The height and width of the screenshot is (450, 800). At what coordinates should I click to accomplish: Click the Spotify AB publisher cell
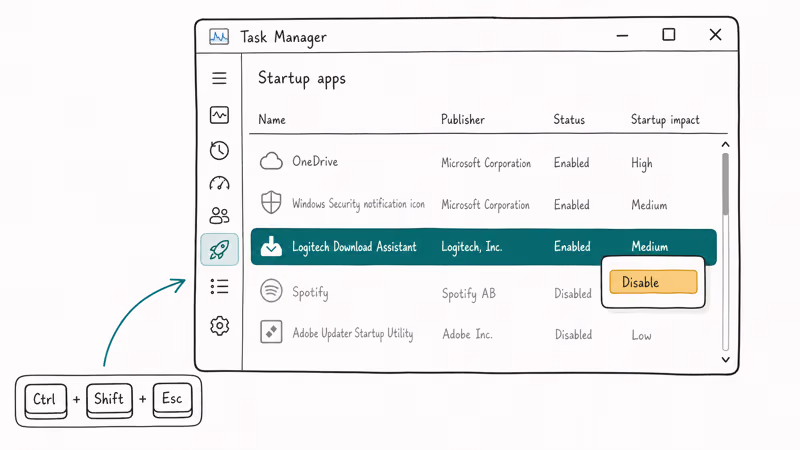[468, 293]
